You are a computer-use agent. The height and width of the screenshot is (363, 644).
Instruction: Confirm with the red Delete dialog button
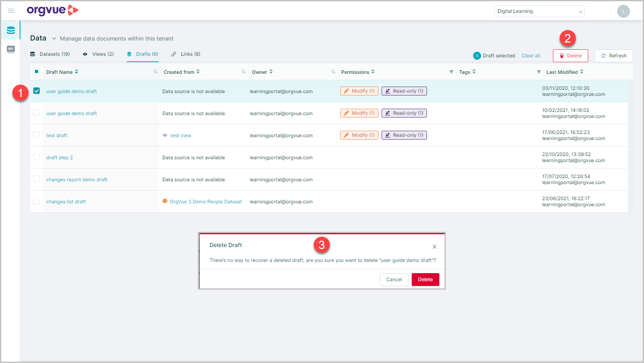(x=425, y=280)
